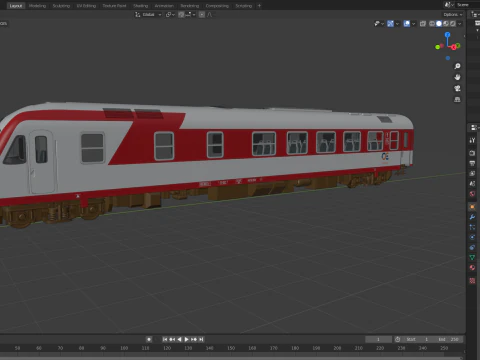Click the zoom view magnifier icon
Image resolution: width=480 pixels, height=360 pixels.
pos(457,66)
